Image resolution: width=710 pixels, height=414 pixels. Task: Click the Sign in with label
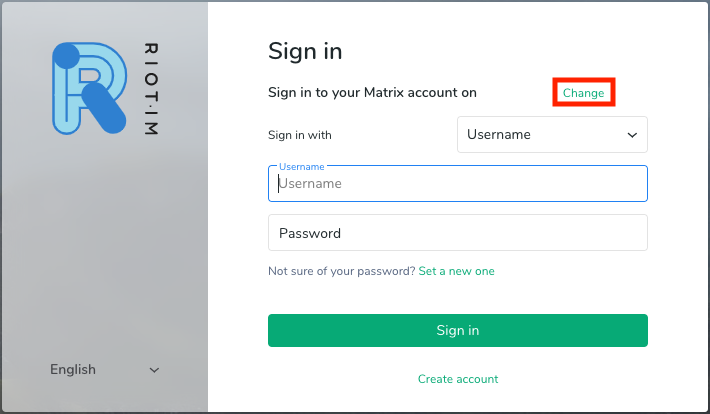pos(300,135)
